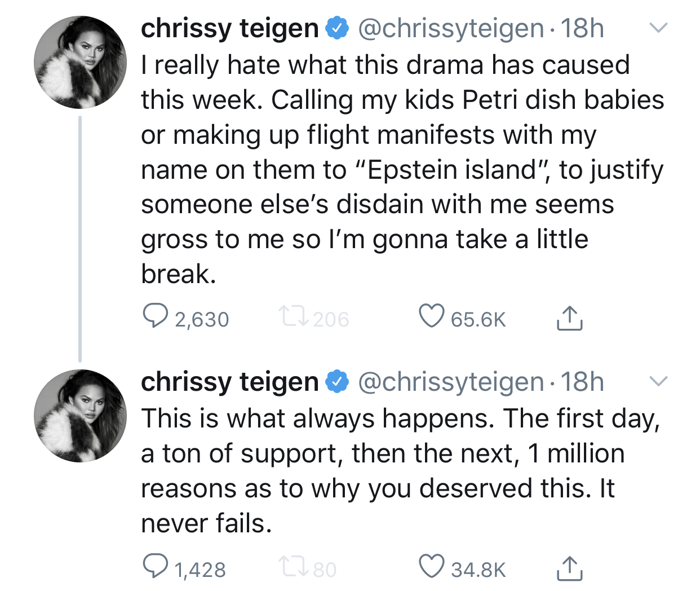Viewport: 700px width, 591px height.
Task: Click the @chrissyteigen handle in first tweet
Action: point(451,28)
